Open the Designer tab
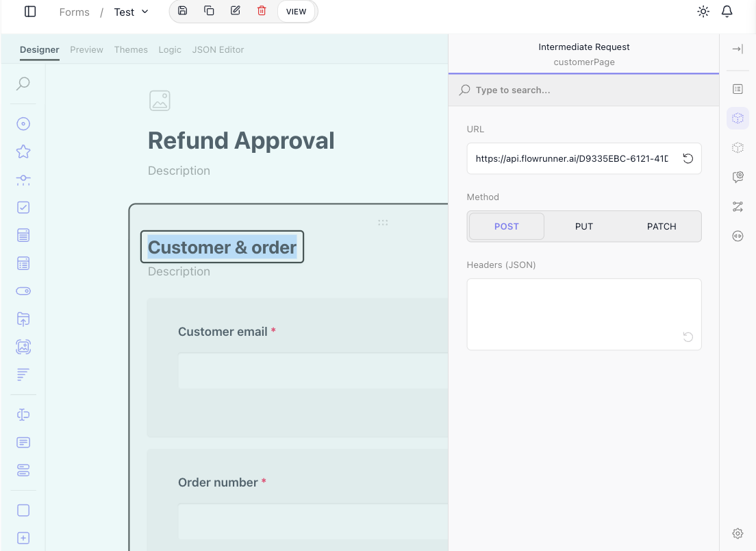 (40, 50)
